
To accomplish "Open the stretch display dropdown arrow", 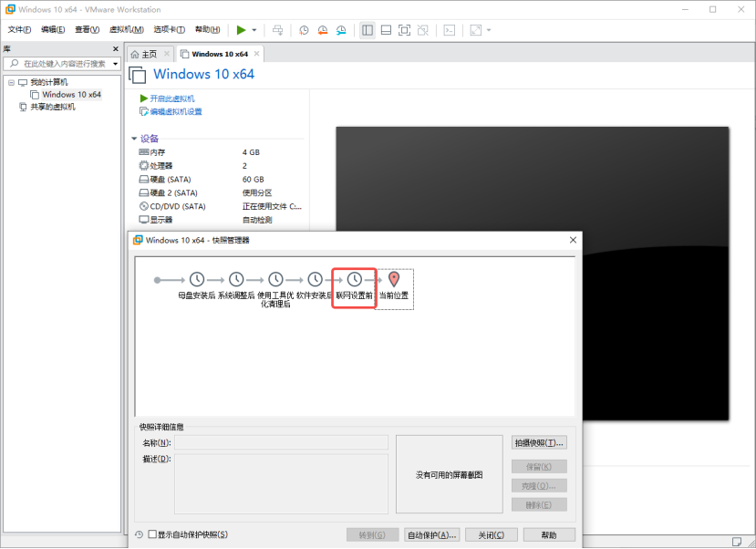I will click(x=489, y=30).
